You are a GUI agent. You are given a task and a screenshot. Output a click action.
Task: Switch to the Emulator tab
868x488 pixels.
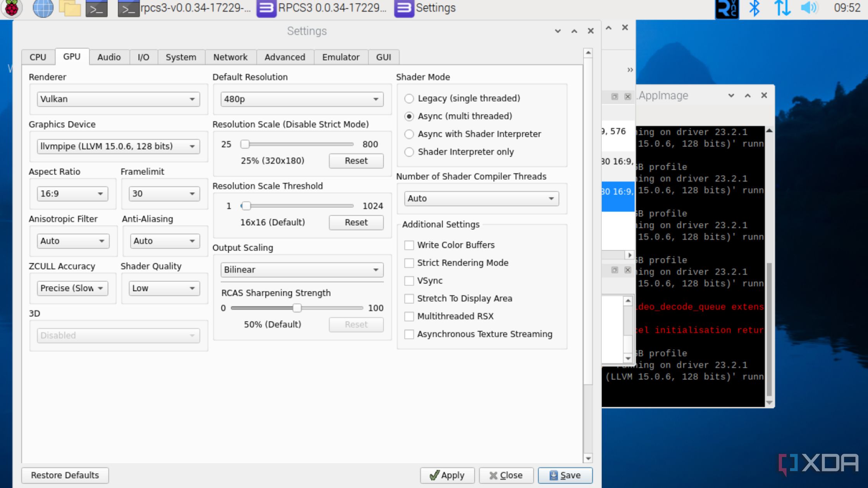pyautogui.click(x=341, y=57)
